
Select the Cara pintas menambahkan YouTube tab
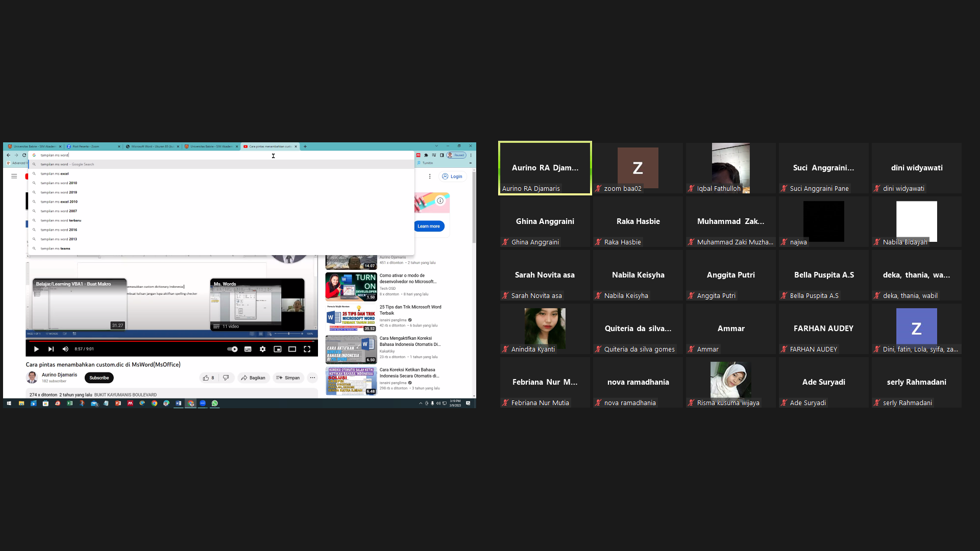[x=270, y=146]
